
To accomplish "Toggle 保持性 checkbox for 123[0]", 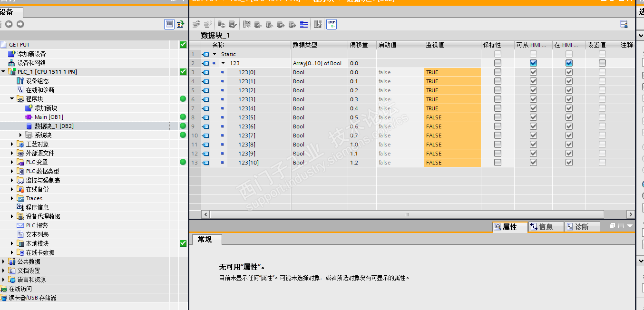I will click(x=498, y=72).
